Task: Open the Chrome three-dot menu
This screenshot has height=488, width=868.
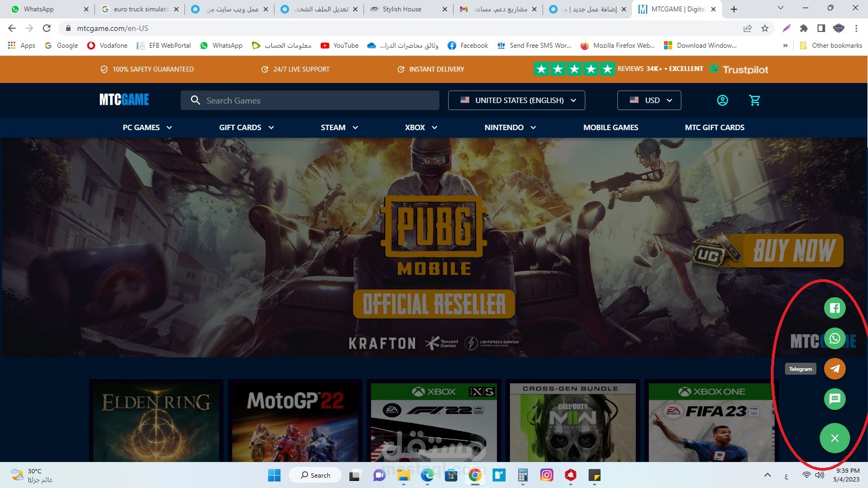Action: click(x=856, y=28)
